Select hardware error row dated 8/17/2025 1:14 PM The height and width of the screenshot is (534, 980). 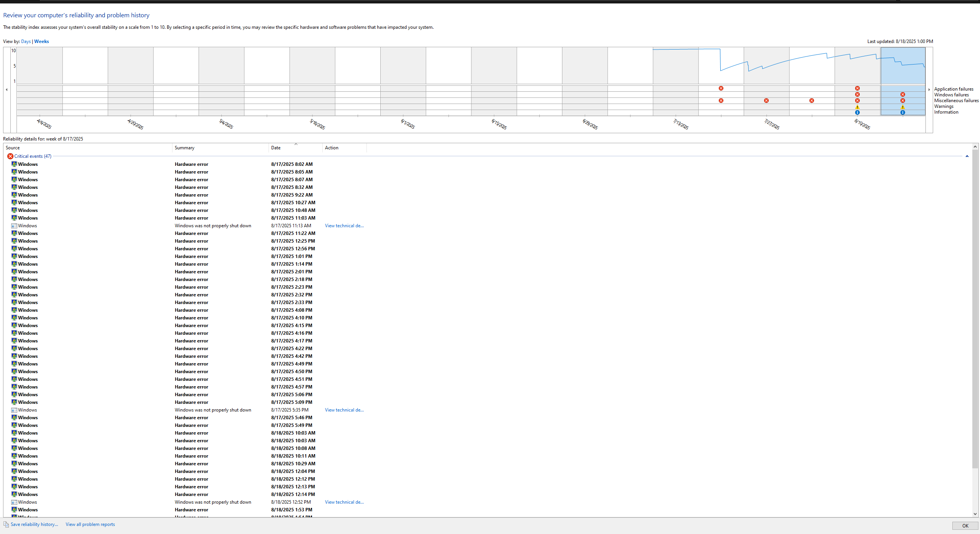pos(487,264)
